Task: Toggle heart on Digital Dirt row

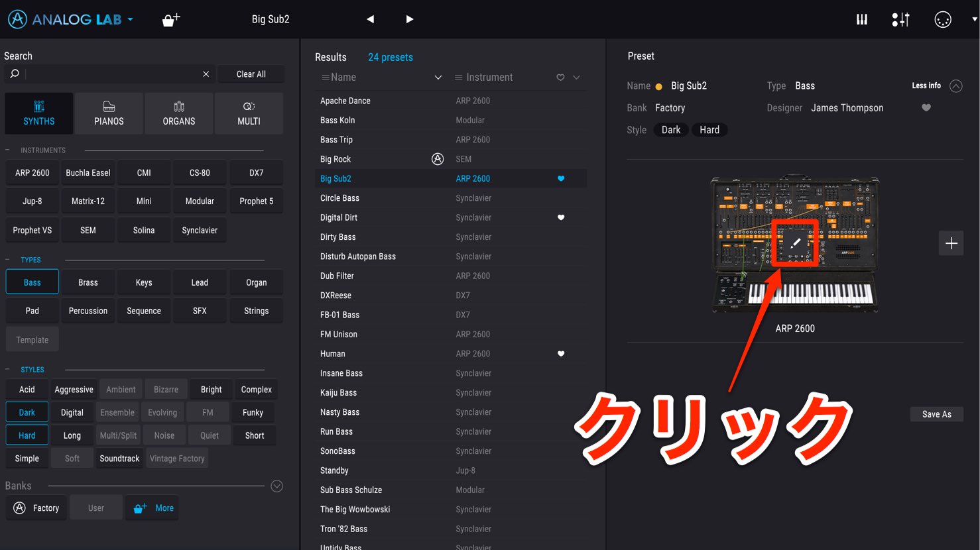Action: pos(561,217)
